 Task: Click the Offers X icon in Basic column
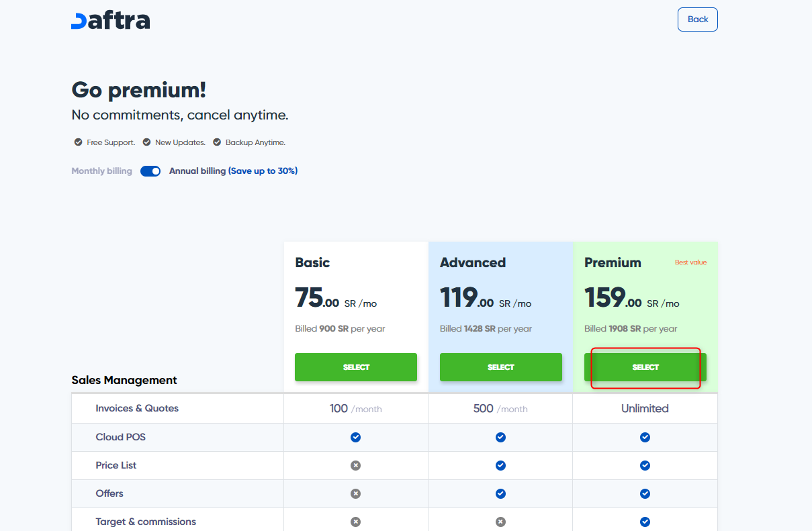(355, 493)
